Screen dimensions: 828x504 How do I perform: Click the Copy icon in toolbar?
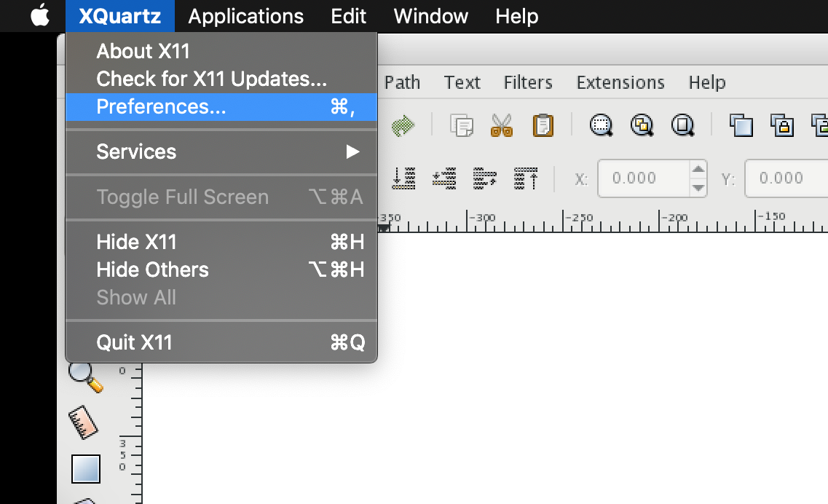pos(461,125)
